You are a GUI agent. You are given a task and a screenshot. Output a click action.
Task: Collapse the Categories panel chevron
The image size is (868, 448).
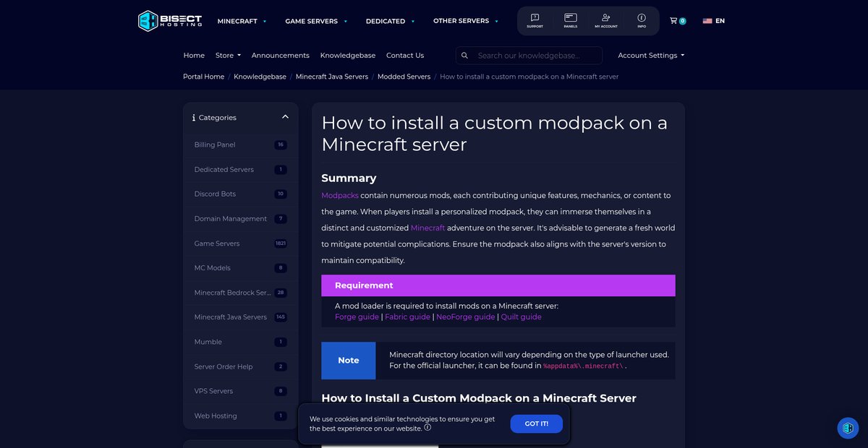click(x=285, y=117)
